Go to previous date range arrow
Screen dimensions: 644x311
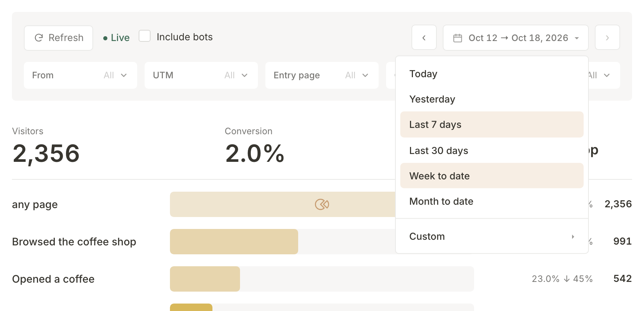(x=424, y=38)
